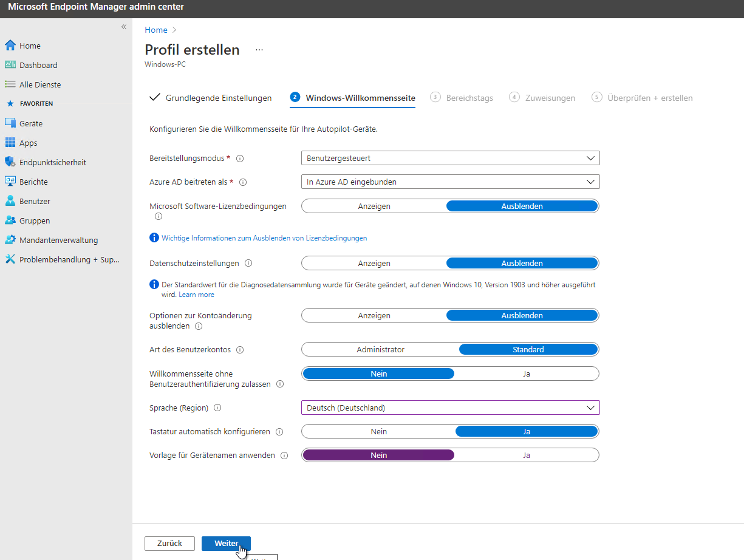Switch to the Bereichstags step
Screen dimensions: 744x560
[462, 98]
